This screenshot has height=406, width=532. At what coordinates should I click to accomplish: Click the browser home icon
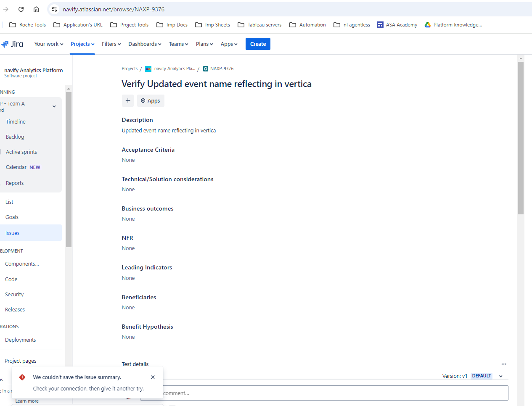[36, 9]
